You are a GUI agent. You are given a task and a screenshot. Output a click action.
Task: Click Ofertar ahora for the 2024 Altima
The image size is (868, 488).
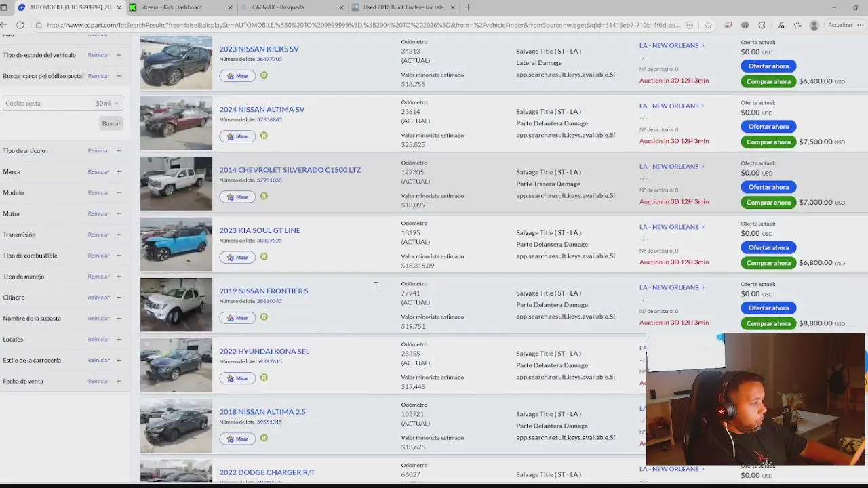tap(768, 127)
